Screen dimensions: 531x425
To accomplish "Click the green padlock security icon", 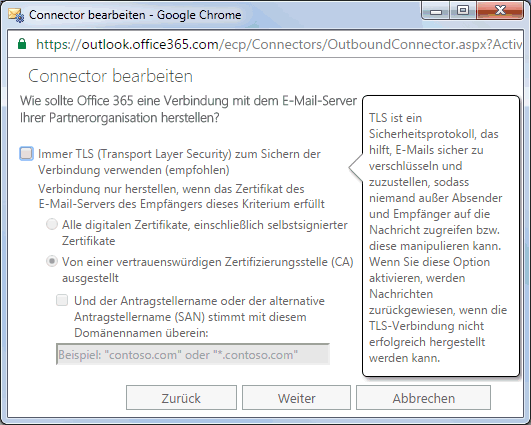I will [x=22, y=44].
